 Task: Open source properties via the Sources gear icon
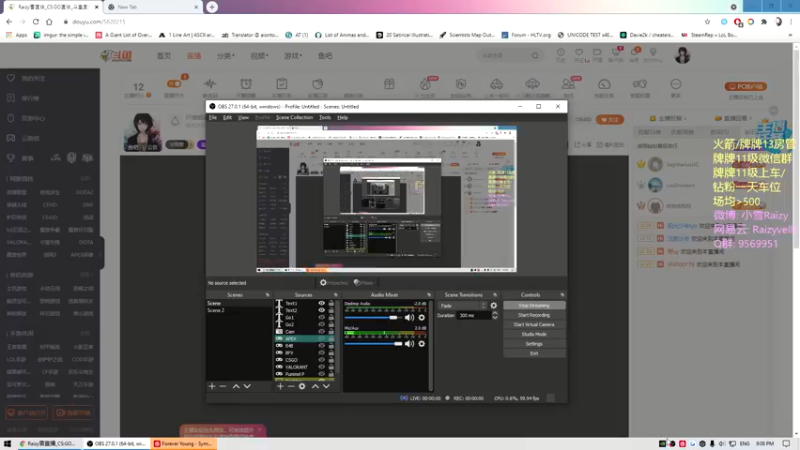(302, 386)
